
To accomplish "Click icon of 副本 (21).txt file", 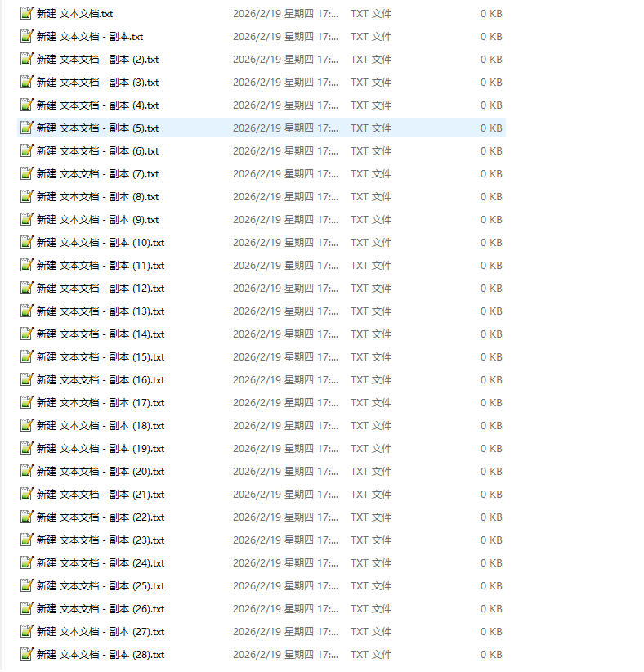I will 27,494.
